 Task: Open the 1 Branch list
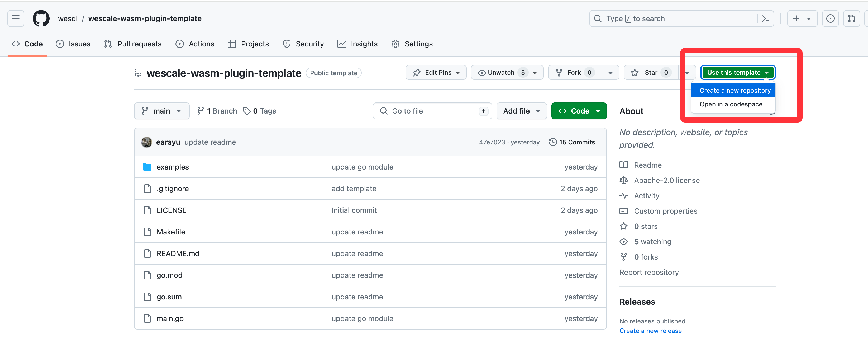tap(217, 111)
